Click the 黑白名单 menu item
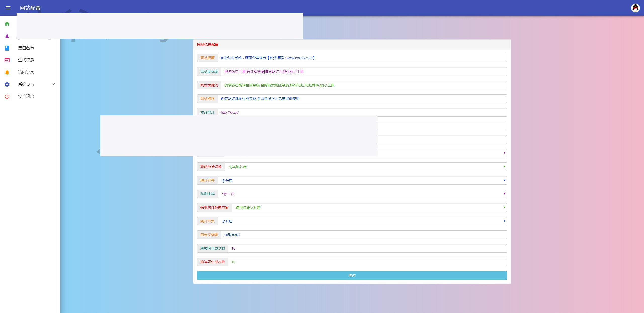 [25, 48]
